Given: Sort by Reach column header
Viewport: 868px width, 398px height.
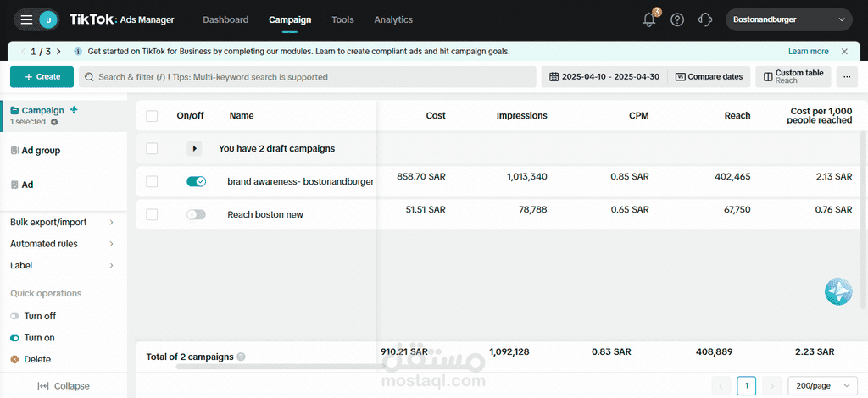Looking at the screenshot, I should point(737,115).
